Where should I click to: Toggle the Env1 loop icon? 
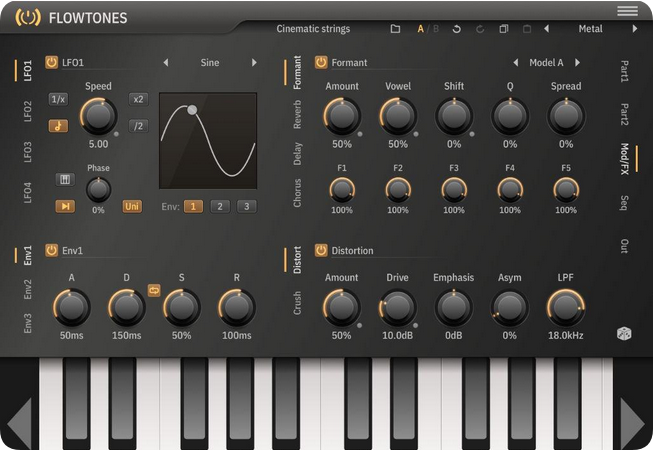coord(154,290)
